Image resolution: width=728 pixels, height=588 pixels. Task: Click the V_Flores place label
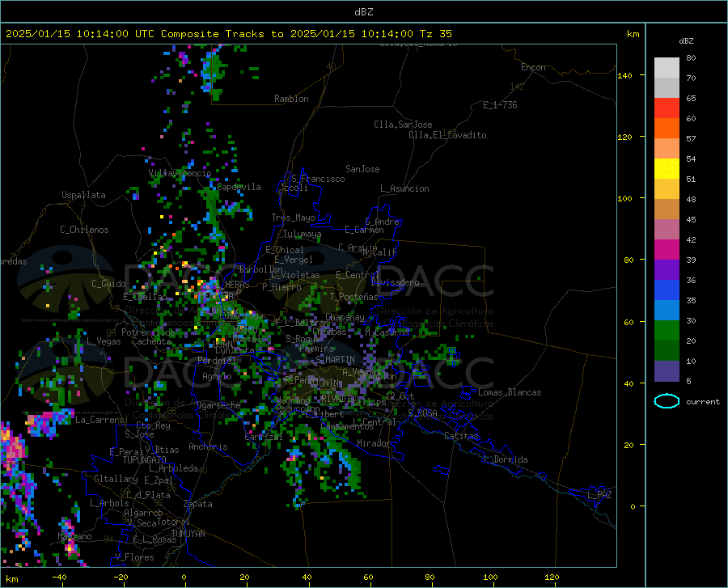click(x=134, y=557)
